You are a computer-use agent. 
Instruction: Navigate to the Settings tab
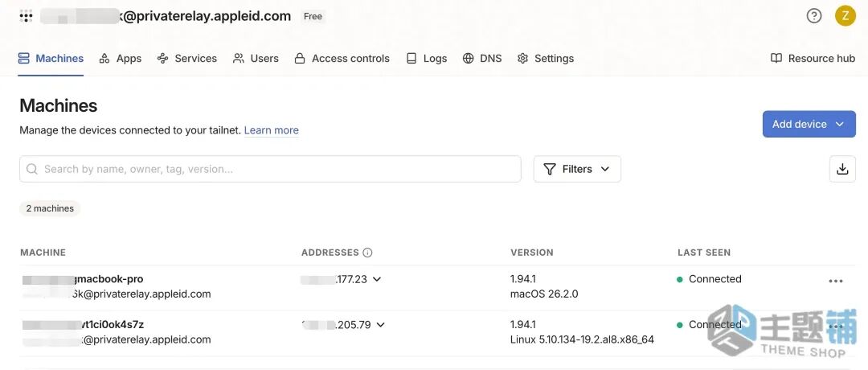(546, 58)
